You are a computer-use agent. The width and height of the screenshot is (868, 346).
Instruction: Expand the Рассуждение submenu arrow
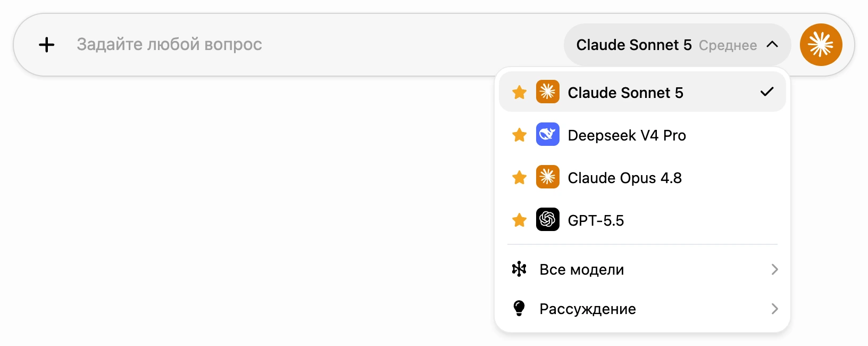(774, 309)
